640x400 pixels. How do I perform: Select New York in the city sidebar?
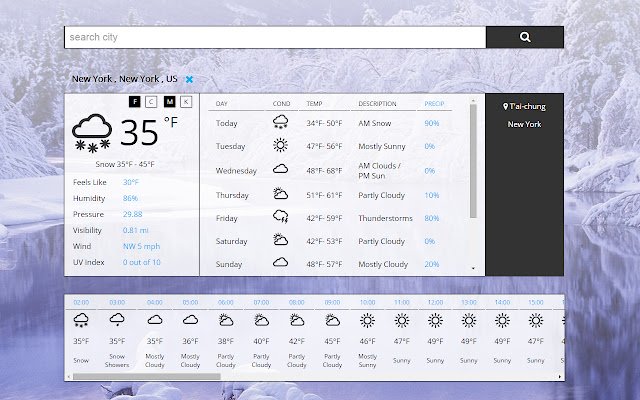pyautogui.click(x=524, y=124)
